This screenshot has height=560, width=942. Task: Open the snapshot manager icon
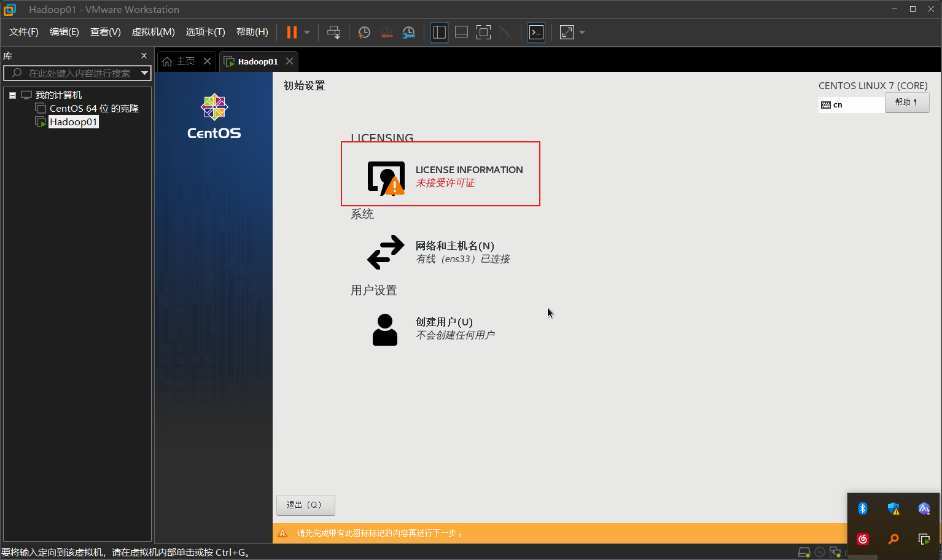408,33
